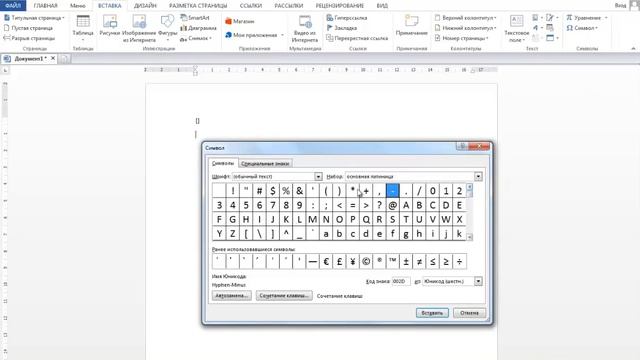Open the Символ ribbon dropdown
The width and height of the screenshot is (640, 360).
pyautogui.click(x=582, y=28)
